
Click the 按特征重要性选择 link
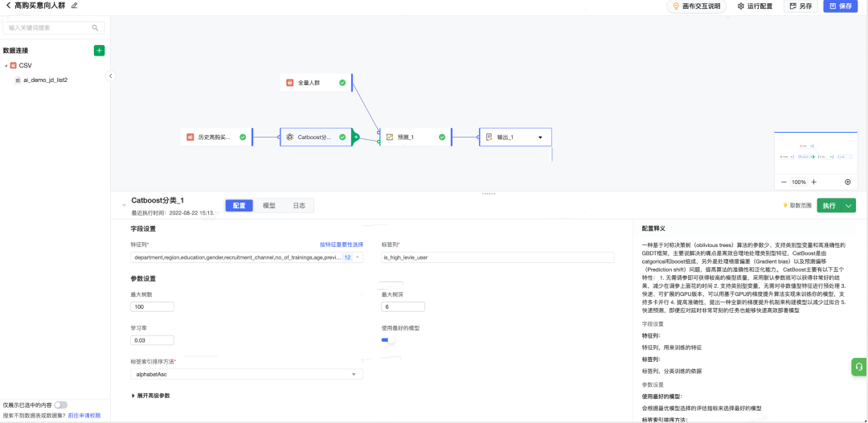[342, 244]
